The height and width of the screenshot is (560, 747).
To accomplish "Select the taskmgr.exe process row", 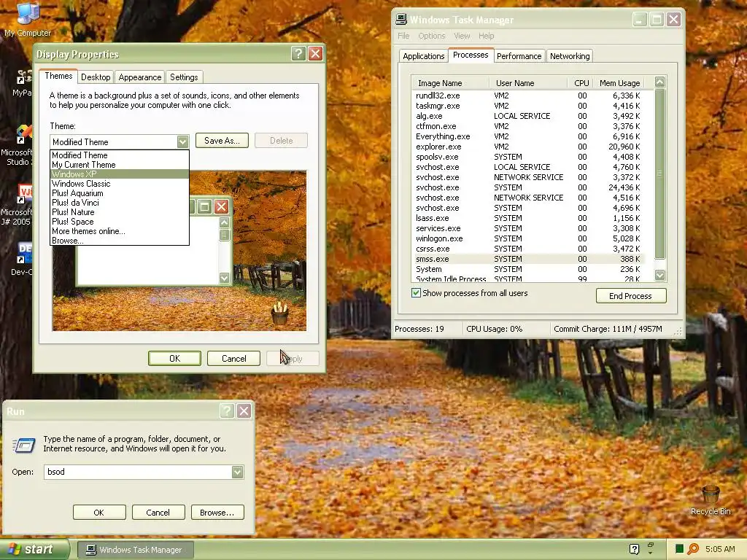I will coord(528,106).
